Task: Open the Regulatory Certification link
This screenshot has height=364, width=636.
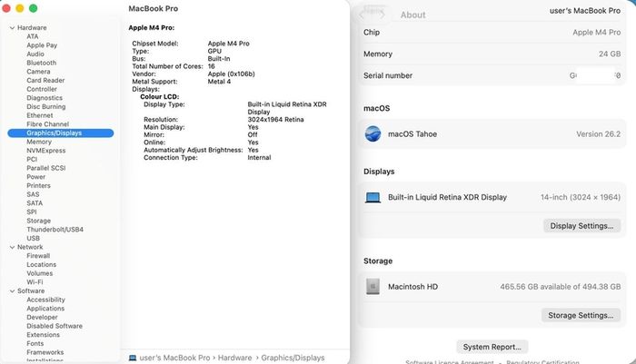Action: point(542,361)
